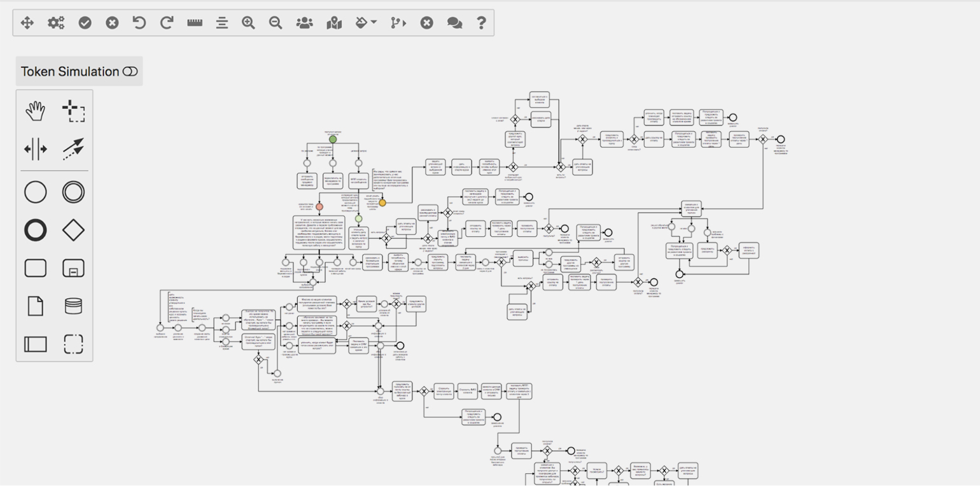Open help with the question mark icon
The image size is (980, 486).
(481, 23)
